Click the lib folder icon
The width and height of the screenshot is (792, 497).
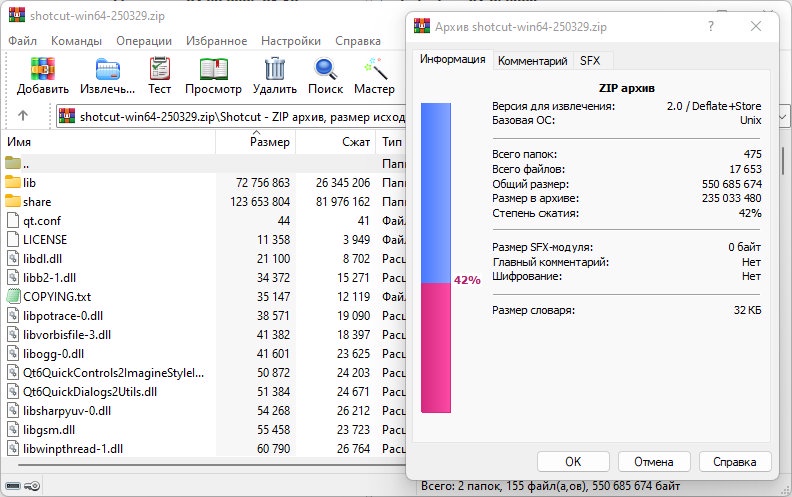13,182
